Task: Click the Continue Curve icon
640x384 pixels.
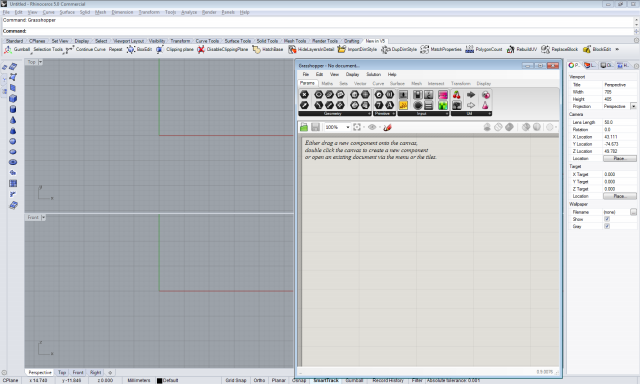Action: 70,49
